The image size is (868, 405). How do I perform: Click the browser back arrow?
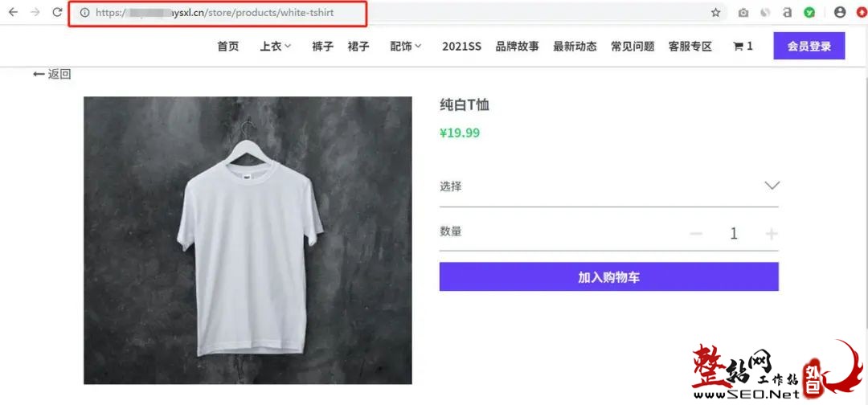[x=14, y=12]
